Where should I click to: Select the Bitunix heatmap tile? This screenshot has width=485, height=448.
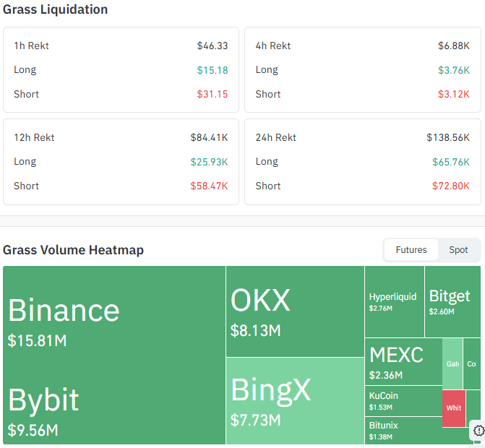(403, 431)
